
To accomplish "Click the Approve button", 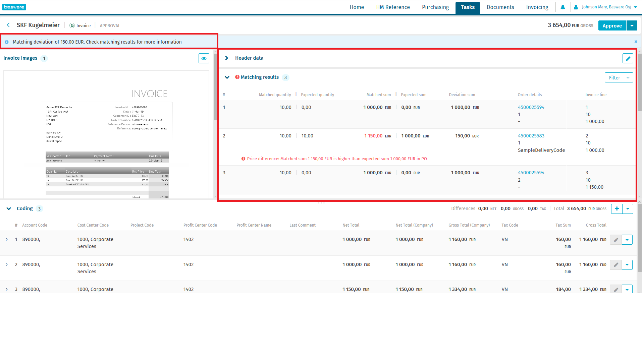I will point(612,26).
